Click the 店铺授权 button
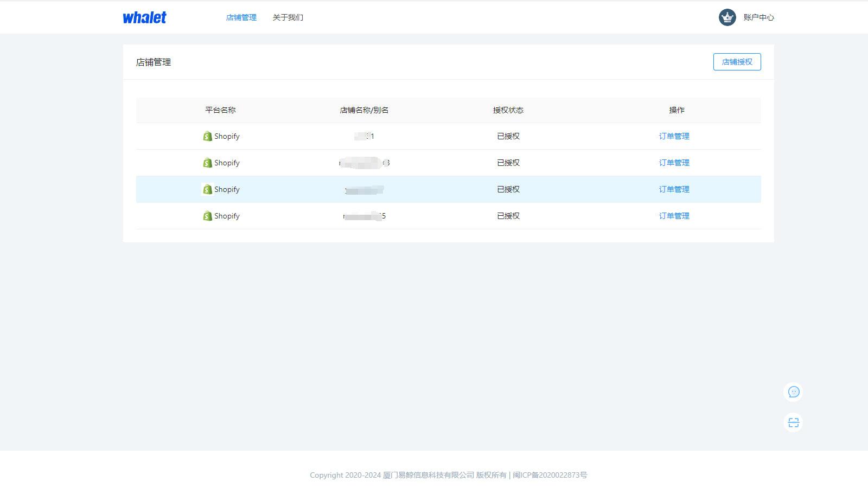 click(737, 62)
